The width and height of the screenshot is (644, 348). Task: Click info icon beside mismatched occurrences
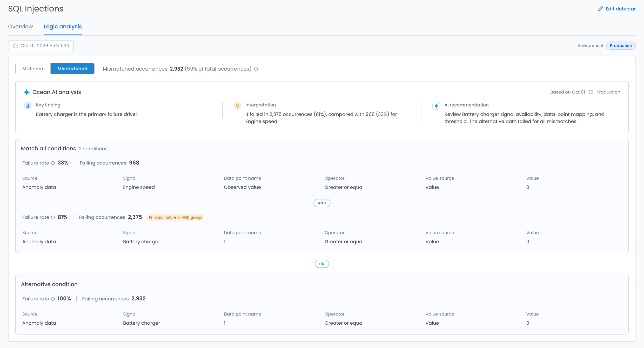coord(256,69)
